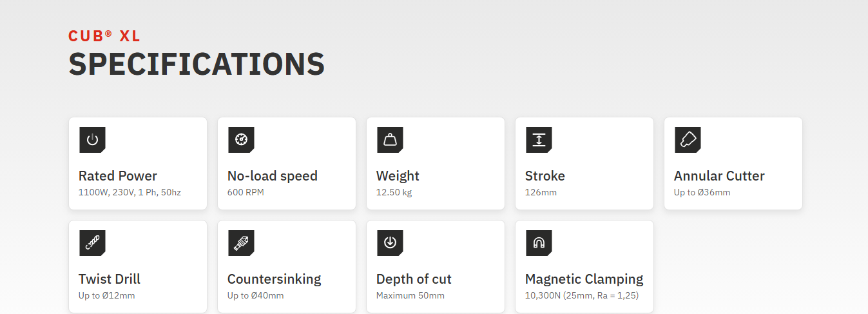Click the Countersinking heading
Image resolution: width=868 pixels, height=314 pixels.
274,279
